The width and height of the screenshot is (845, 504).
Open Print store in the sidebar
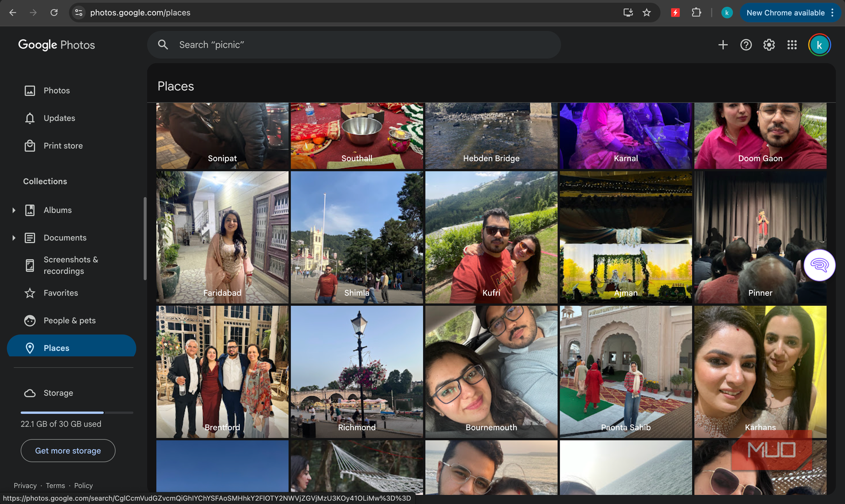point(72,146)
